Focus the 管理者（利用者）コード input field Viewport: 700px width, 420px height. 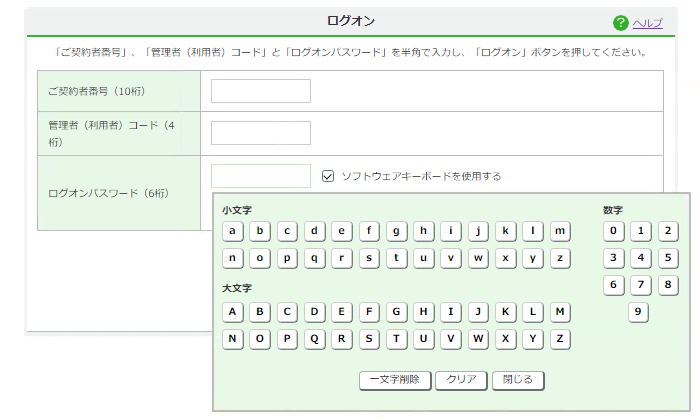point(261,133)
